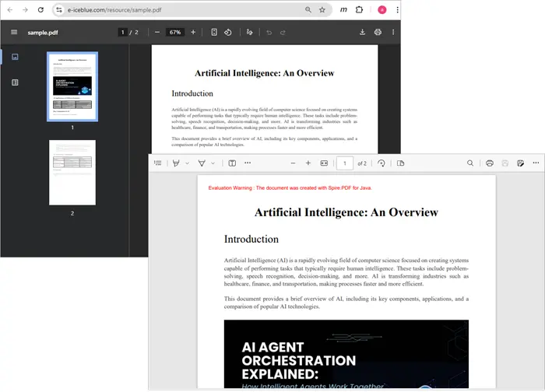Open table of contents in Edge PDF toolbar
545x392 pixels.
[158, 163]
